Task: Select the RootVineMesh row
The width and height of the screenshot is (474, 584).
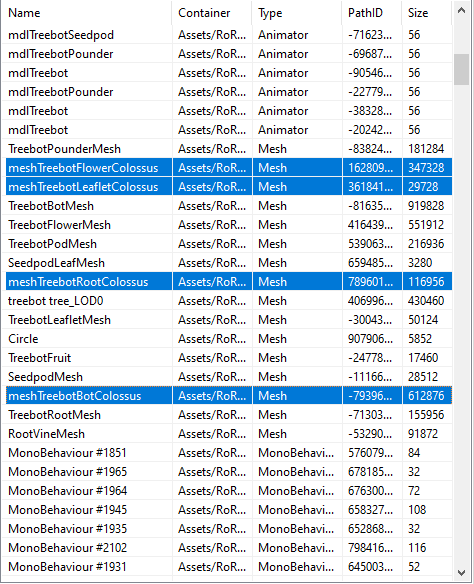Action: click(x=227, y=434)
